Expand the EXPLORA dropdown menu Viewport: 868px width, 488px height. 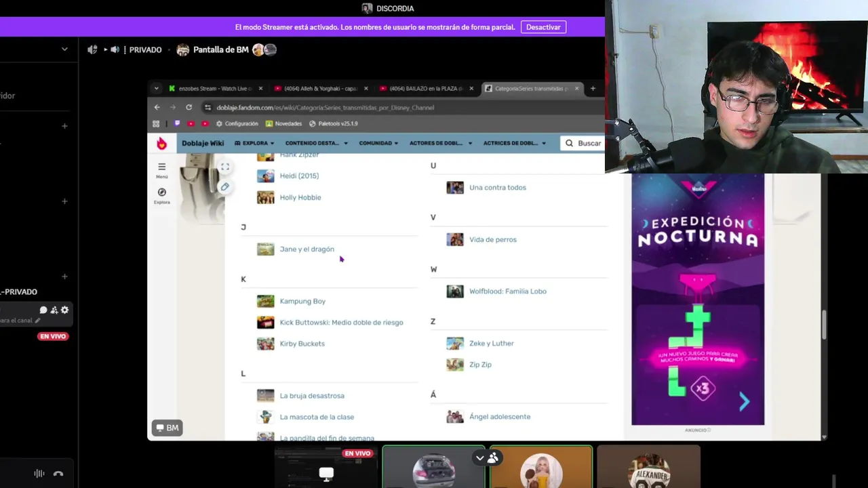click(x=254, y=143)
